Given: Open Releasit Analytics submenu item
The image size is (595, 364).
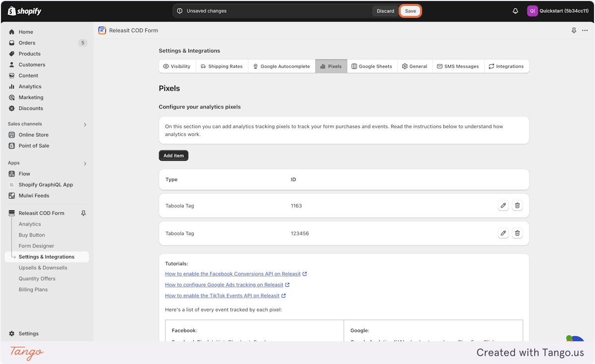Looking at the screenshot, I should [30, 224].
